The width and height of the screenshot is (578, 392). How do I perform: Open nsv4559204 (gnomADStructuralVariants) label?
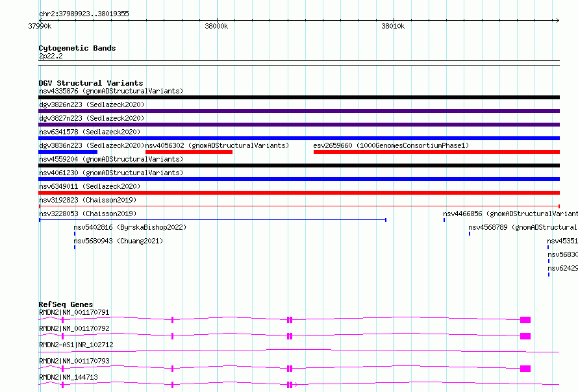coord(111,159)
